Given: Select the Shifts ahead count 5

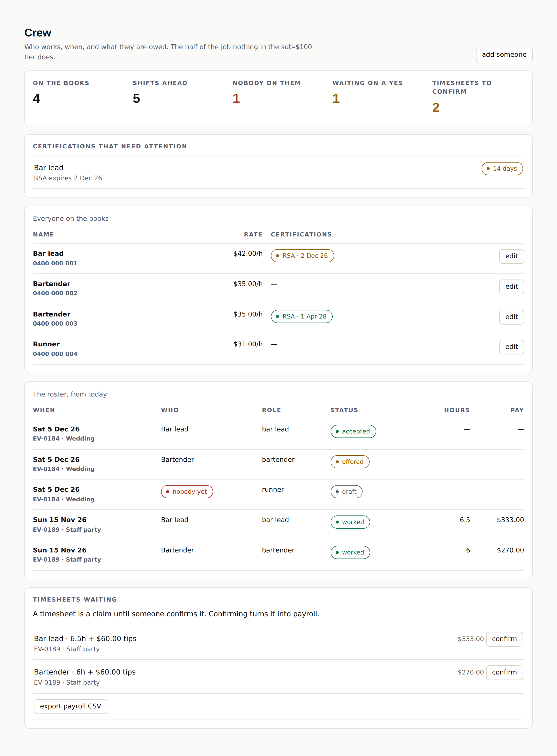Looking at the screenshot, I should 136,98.
